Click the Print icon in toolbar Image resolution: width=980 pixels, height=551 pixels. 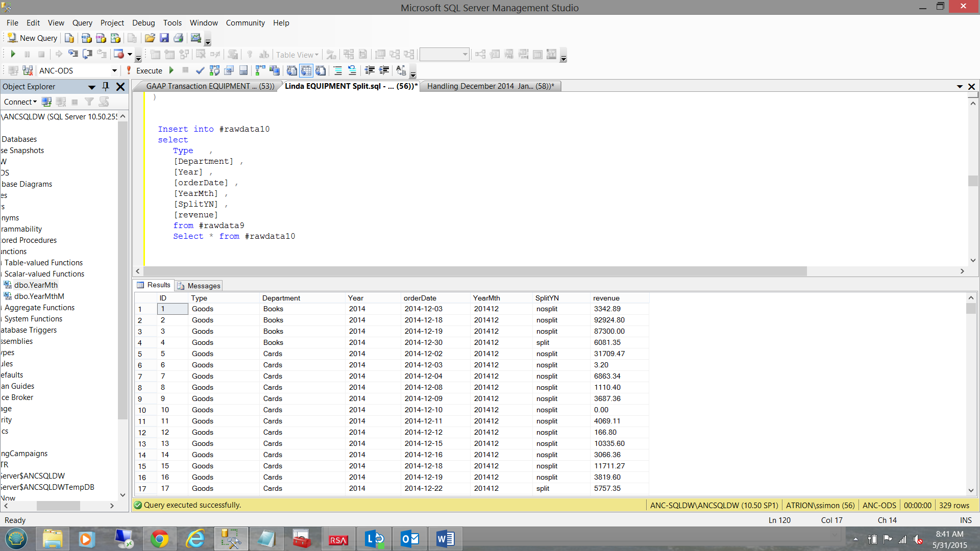click(x=178, y=38)
